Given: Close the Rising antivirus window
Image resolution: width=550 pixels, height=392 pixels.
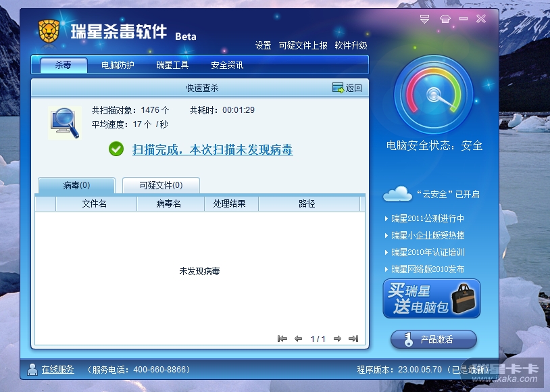Looking at the screenshot, I should tap(481, 19).
